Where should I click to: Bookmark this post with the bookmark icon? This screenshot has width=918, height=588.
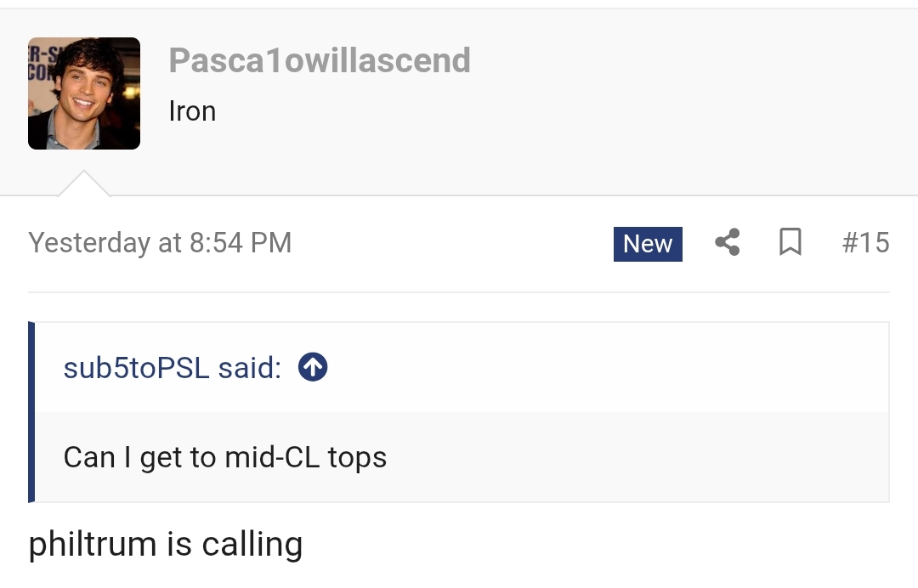point(790,243)
